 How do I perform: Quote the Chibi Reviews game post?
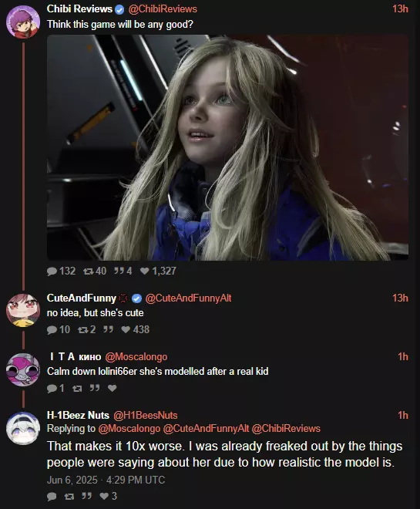(123, 271)
